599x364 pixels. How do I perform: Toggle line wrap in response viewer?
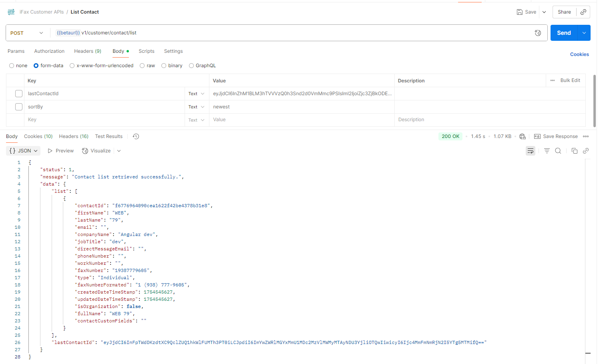(531, 151)
